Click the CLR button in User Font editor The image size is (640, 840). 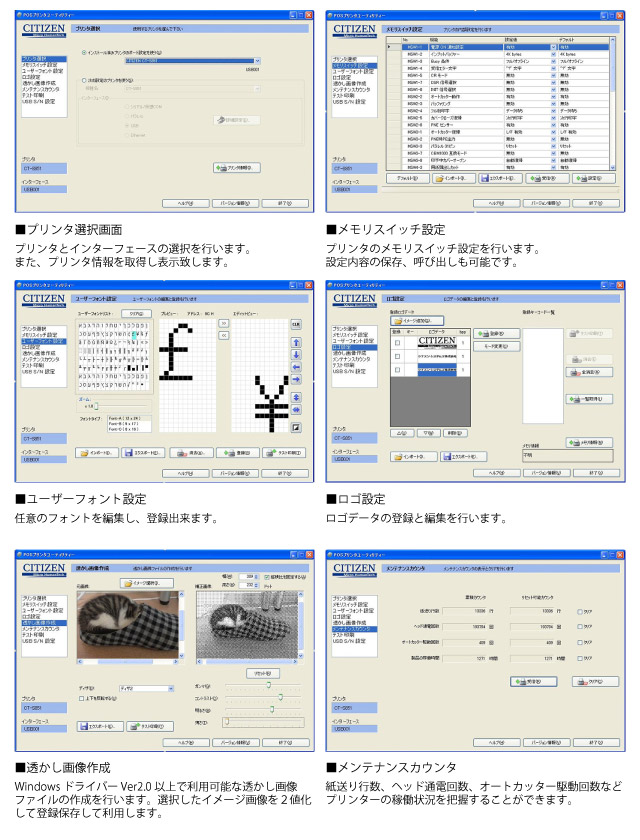(x=296, y=325)
